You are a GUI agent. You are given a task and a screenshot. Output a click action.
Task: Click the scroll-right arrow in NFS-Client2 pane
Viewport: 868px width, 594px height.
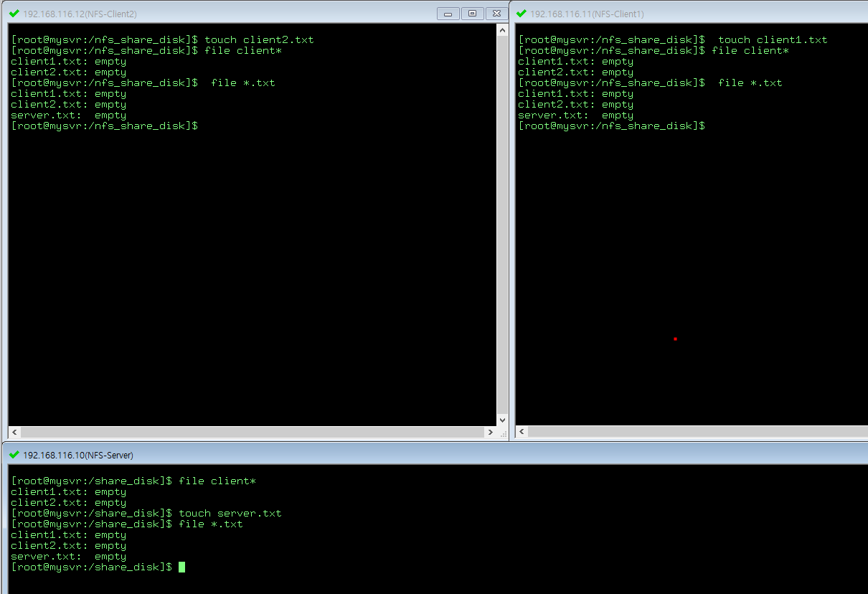[x=491, y=433]
